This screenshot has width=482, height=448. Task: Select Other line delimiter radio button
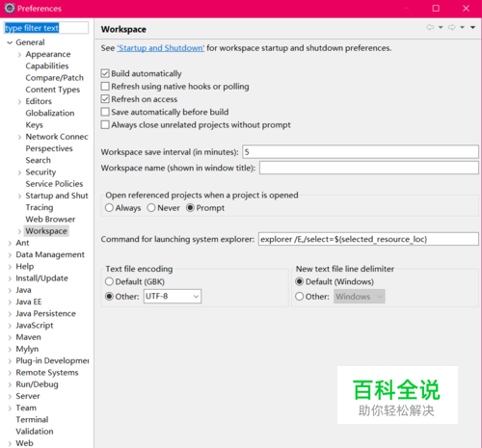click(300, 297)
